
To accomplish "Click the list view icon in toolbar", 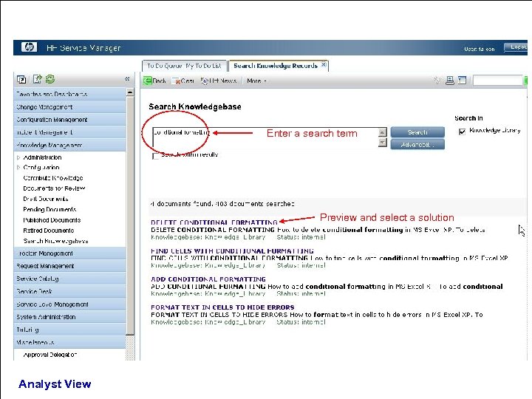I will coord(462,81).
